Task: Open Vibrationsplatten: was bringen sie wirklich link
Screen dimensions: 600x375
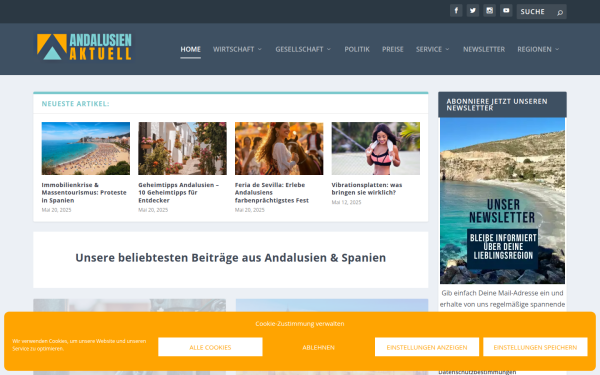Action: [x=367, y=189]
